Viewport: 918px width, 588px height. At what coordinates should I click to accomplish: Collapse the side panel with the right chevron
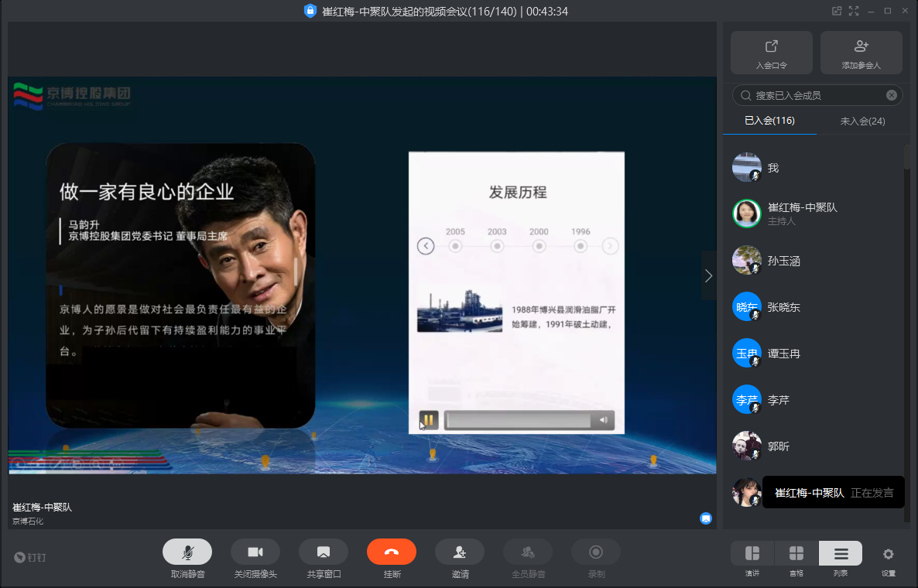click(x=708, y=275)
